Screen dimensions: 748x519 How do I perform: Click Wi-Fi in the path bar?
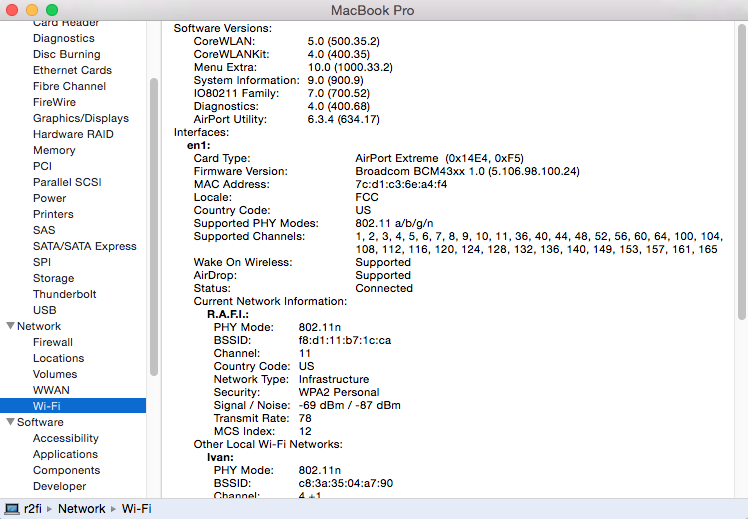point(136,509)
